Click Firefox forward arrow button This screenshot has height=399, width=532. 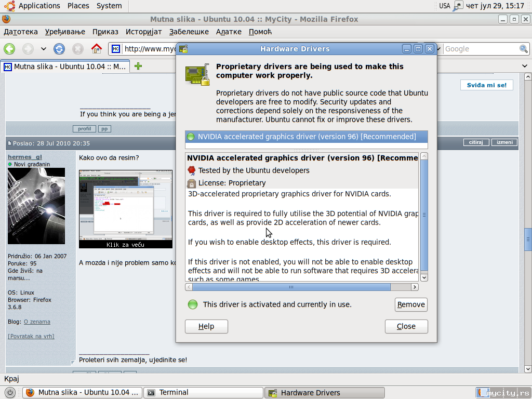point(28,49)
